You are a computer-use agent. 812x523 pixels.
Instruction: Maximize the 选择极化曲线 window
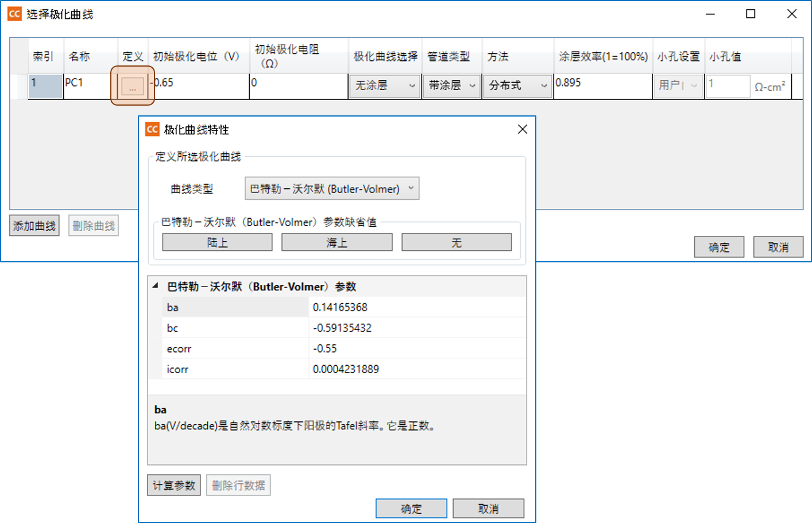pos(751,14)
